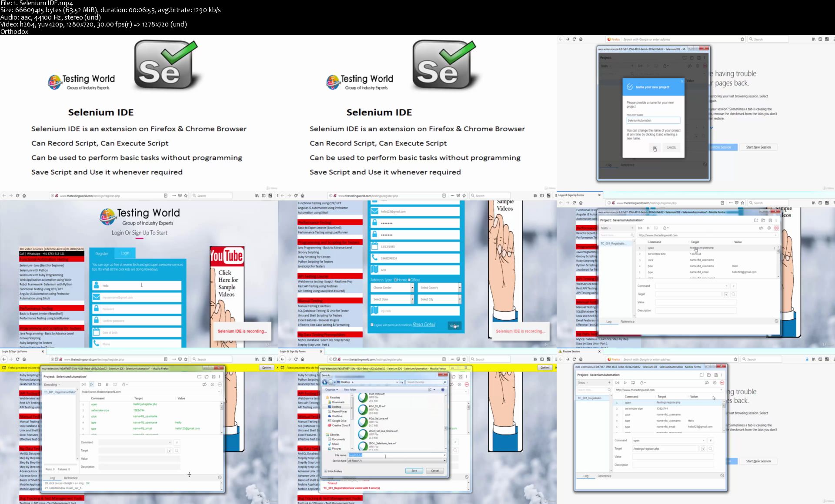Toggle red record button in IDE with empty Command field
The height and width of the screenshot is (504, 835).
(x=776, y=228)
